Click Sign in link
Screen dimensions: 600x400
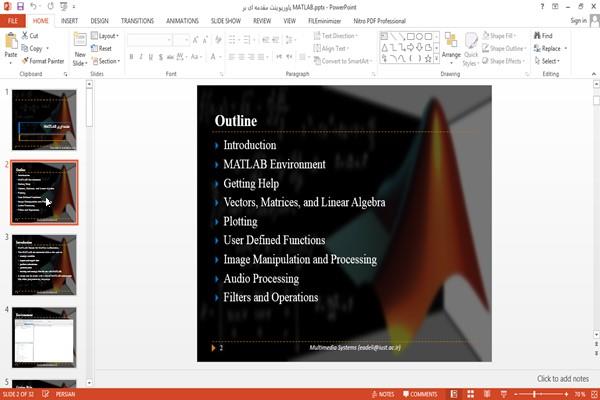pyautogui.click(x=578, y=21)
